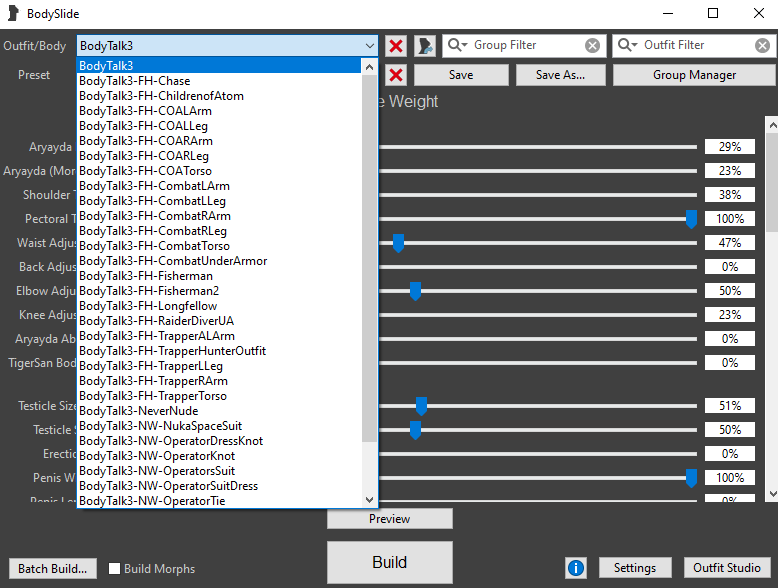Click the Save As... button
Screen dimensions: 778x588
point(560,75)
